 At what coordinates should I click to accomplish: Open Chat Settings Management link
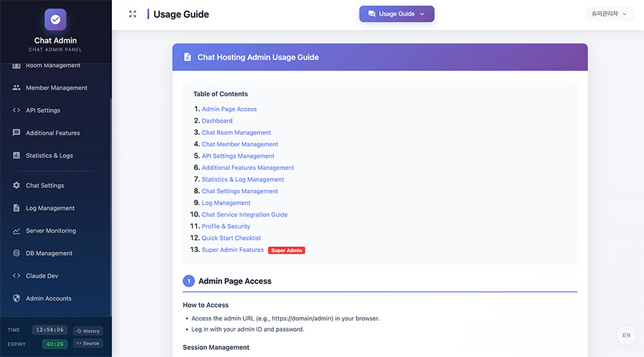click(x=240, y=191)
